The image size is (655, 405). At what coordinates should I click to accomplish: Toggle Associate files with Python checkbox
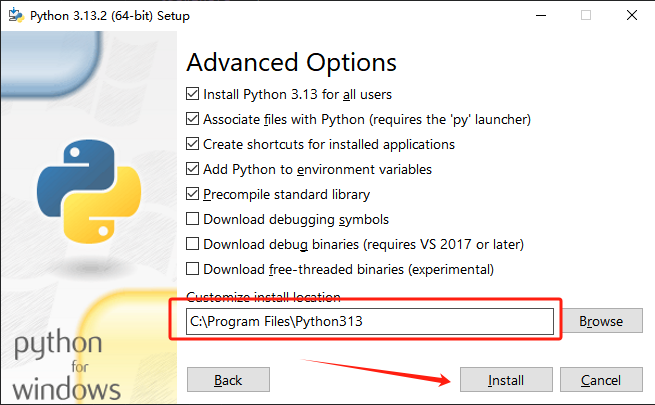point(192,119)
